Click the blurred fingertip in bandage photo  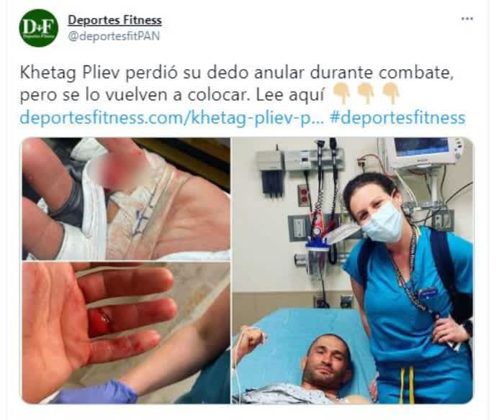coord(120,170)
